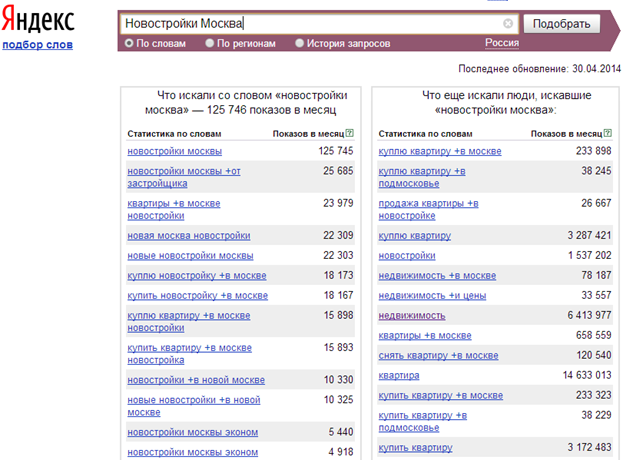Click right 'Статистика по словам' column header
623x460 pixels.
(x=425, y=134)
